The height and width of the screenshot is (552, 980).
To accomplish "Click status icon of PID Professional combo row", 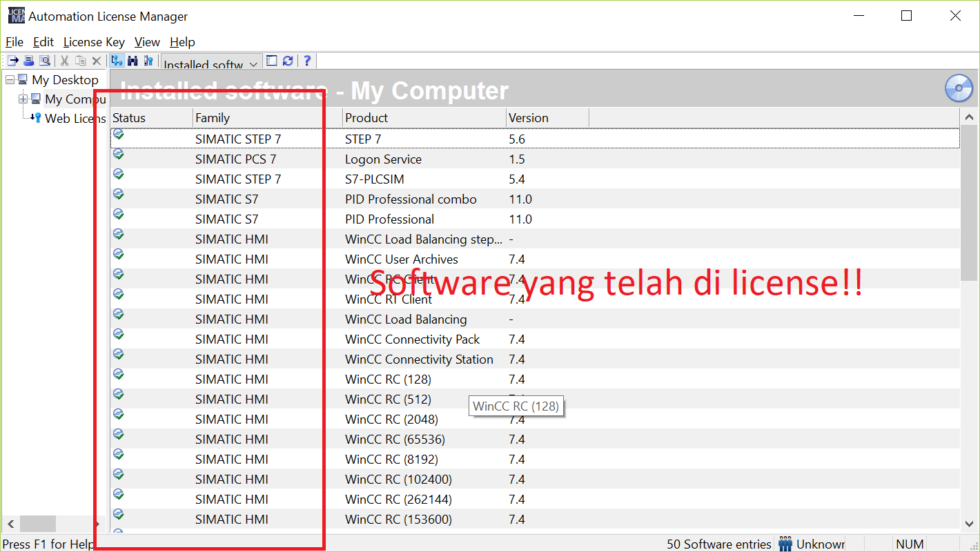I will pos(119,195).
